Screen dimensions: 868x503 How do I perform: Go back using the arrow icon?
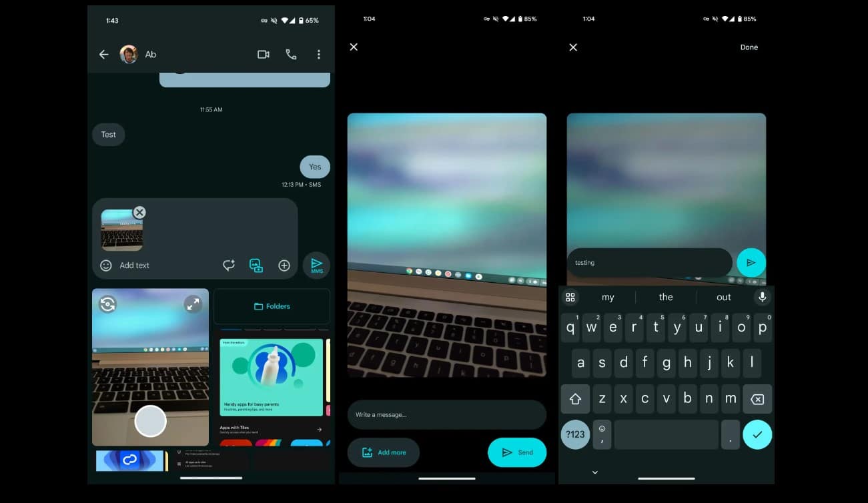click(x=104, y=55)
